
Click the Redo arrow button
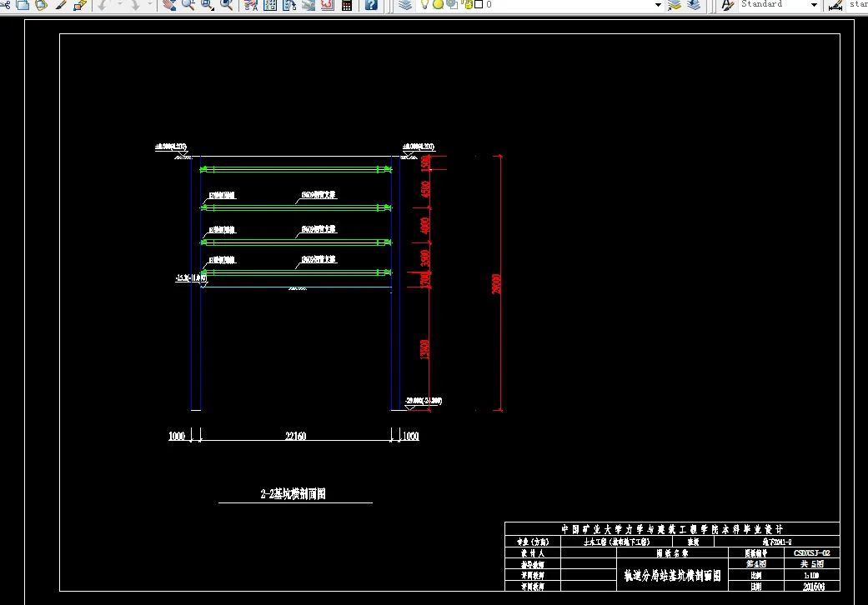click(134, 4)
